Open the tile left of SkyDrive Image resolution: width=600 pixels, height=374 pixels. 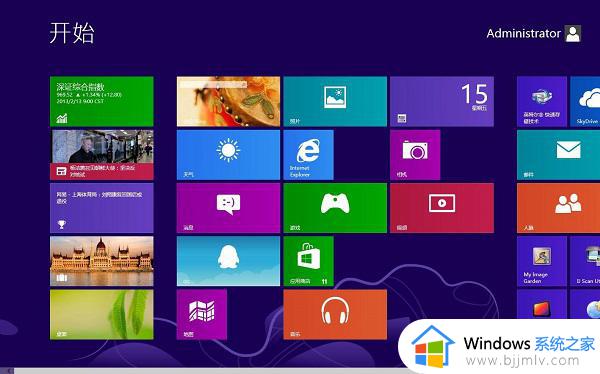542,101
